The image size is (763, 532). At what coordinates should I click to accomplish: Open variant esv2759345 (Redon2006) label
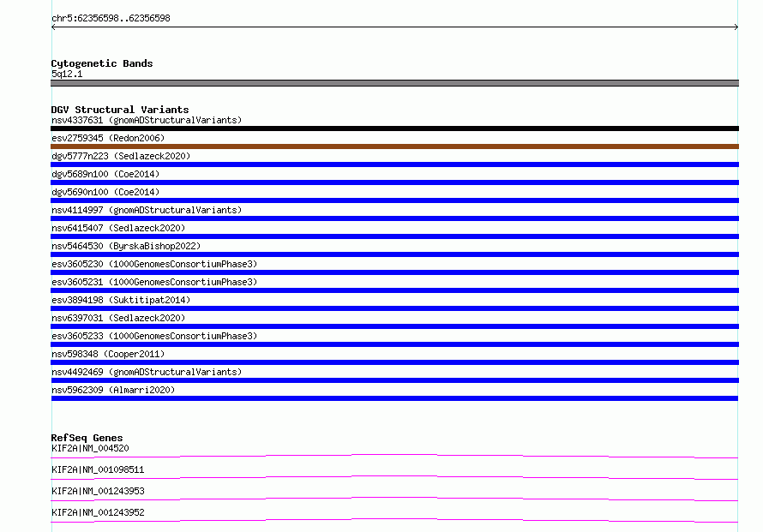108,138
